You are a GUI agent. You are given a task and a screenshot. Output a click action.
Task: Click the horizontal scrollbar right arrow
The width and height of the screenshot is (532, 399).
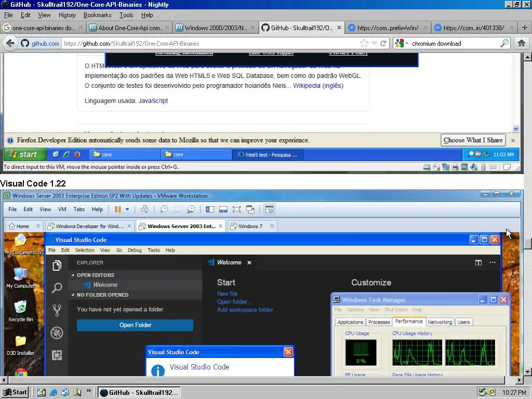(519, 380)
